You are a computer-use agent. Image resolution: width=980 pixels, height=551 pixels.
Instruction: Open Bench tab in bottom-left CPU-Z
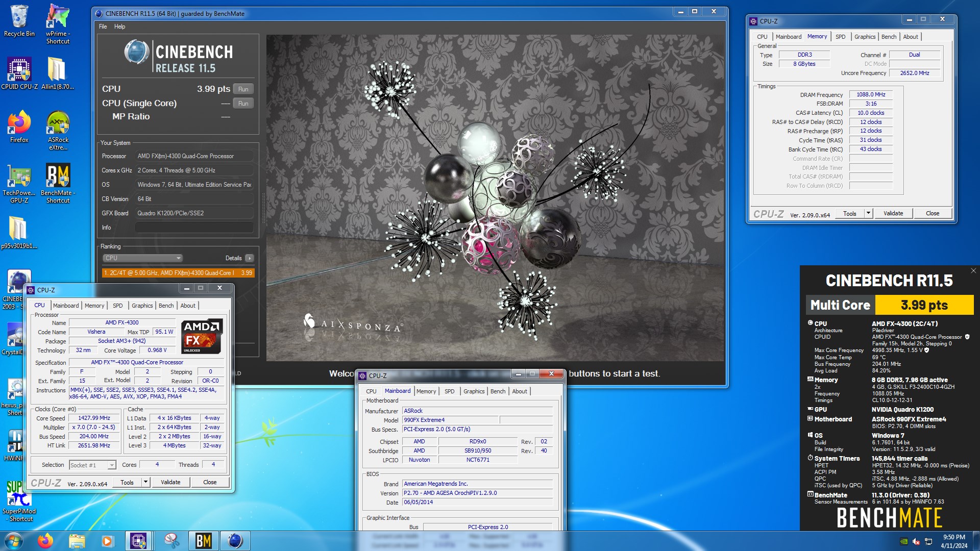click(x=166, y=306)
